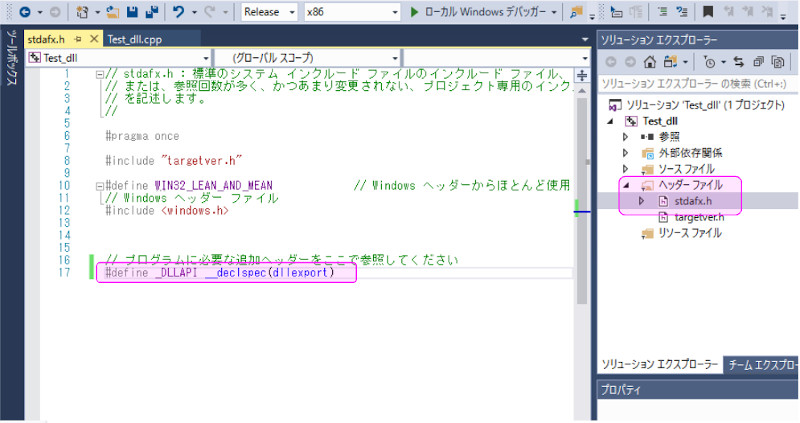Screen dimensions: 800x423
Task: Click the collapse all icon in Solution Explorer
Action: point(758,62)
